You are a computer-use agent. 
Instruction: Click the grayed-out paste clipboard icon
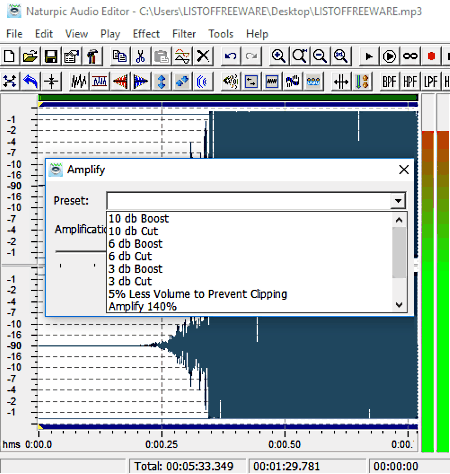tap(161, 56)
